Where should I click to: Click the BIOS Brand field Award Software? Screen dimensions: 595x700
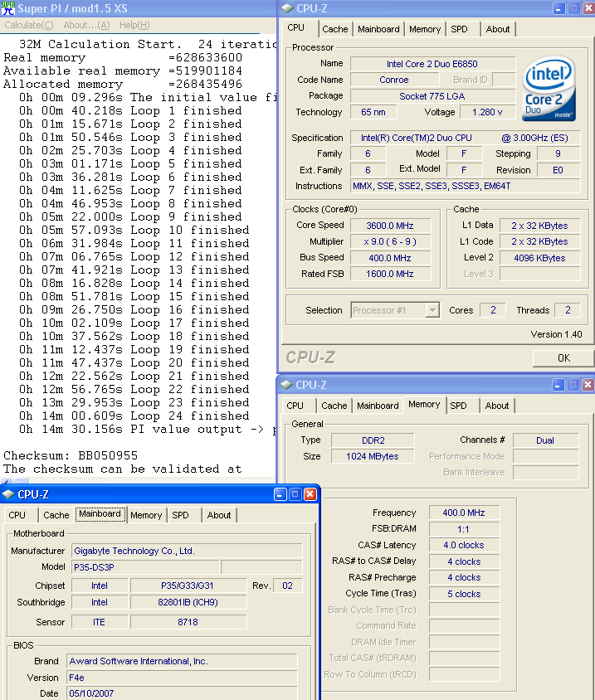point(182,661)
